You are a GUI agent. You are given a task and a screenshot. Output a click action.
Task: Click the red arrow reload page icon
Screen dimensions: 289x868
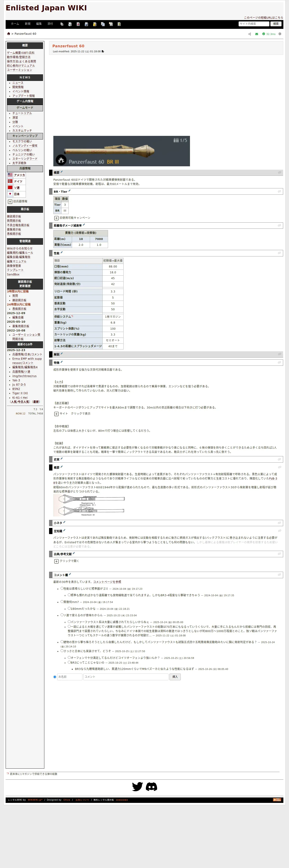(78, 24)
